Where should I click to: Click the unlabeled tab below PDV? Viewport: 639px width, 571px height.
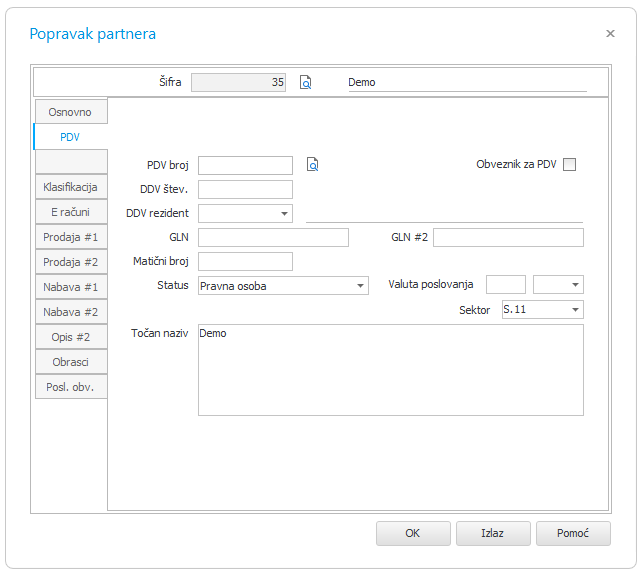pyautogui.click(x=71, y=162)
